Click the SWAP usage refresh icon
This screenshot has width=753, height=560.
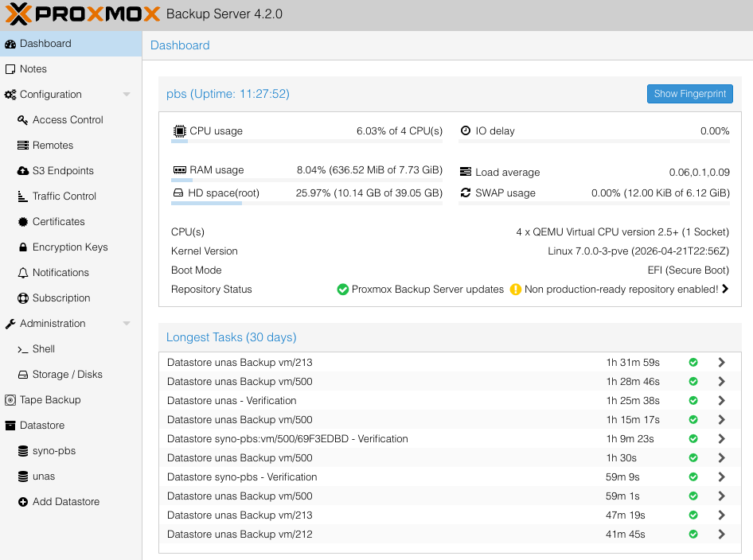click(x=466, y=192)
